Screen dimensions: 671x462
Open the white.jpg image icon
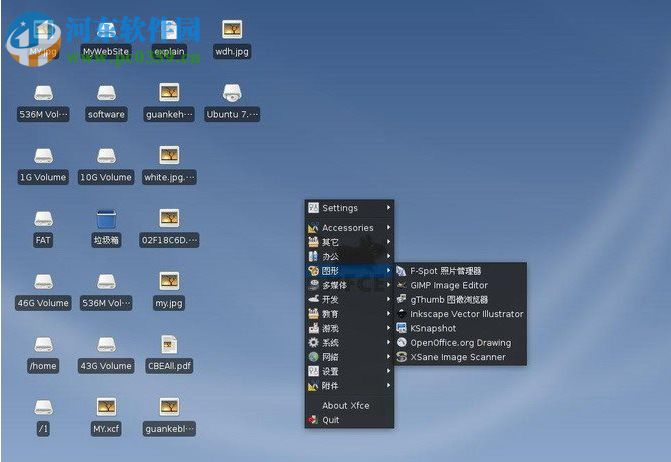pos(169,156)
